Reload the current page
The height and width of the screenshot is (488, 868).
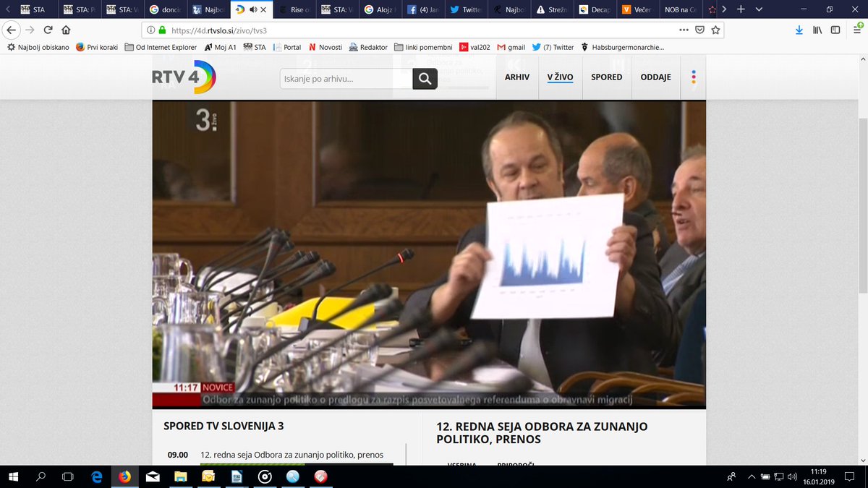pyautogui.click(x=48, y=30)
